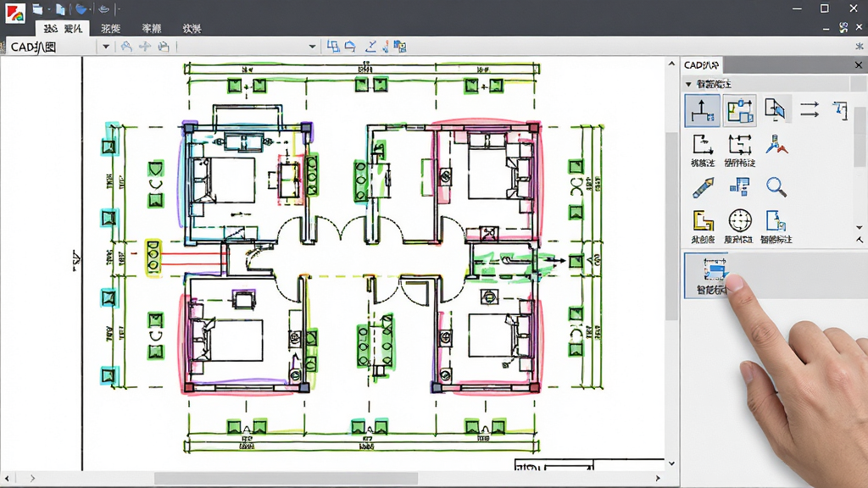Click the collapse chevron below the panel scroll arrow
868x488 pixels.
[860, 240]
